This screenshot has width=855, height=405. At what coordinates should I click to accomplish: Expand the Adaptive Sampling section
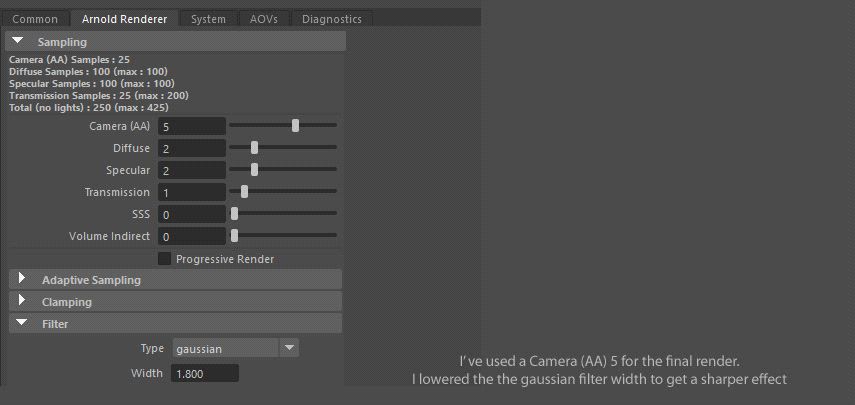click(x=22, y=279)
